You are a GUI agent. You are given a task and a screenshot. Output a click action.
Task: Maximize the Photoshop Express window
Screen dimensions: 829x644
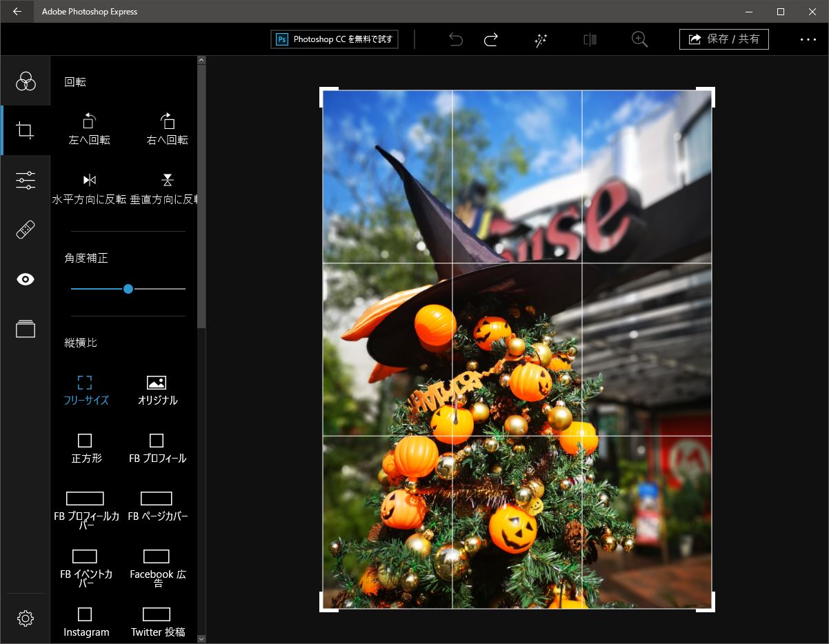(x=781, y=11)
